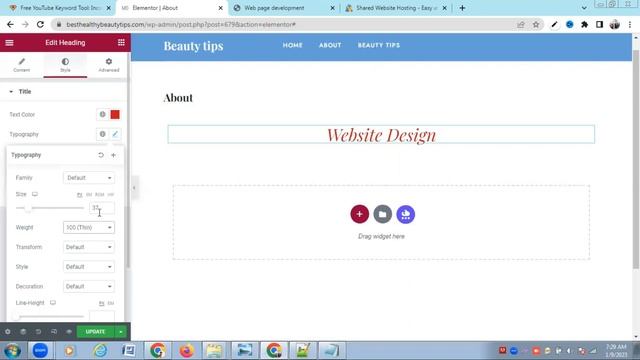The width and height of the screenshot is (640, 360).
Task: Bookmark this page with star icon
Action: (x=536, y=24)
